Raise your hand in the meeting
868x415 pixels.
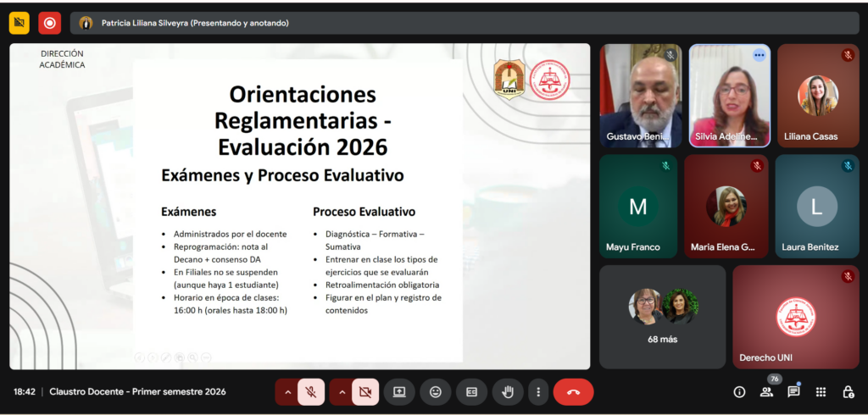pyautogui.click(x=508, y=392)
